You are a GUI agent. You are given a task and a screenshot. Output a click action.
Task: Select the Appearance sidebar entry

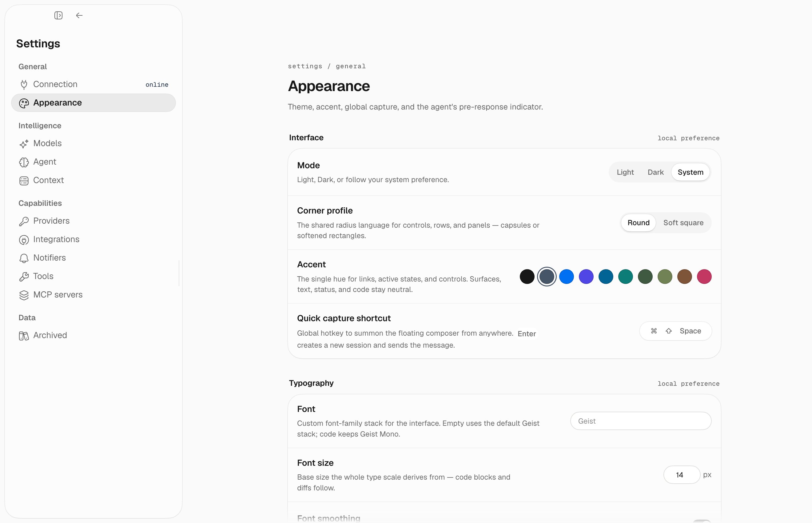tap(94, 102)
